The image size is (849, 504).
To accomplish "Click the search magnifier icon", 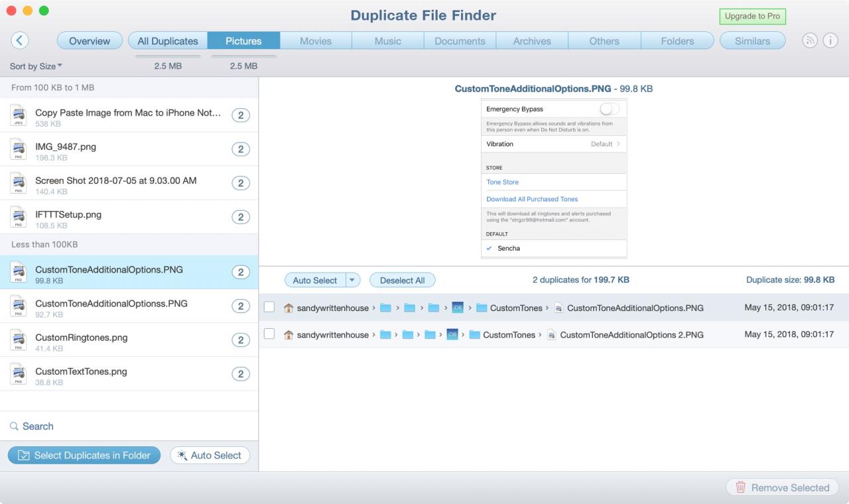I will click(x=14, y=426).
